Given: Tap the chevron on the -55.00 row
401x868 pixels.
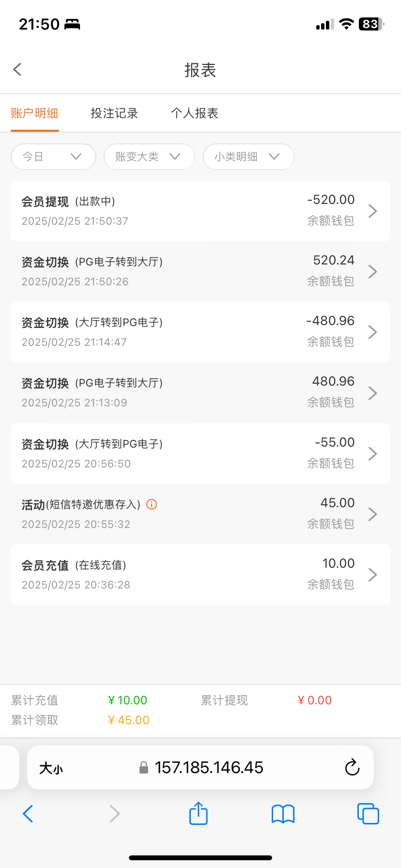Looking at the screenshot, I should (372, 454).
